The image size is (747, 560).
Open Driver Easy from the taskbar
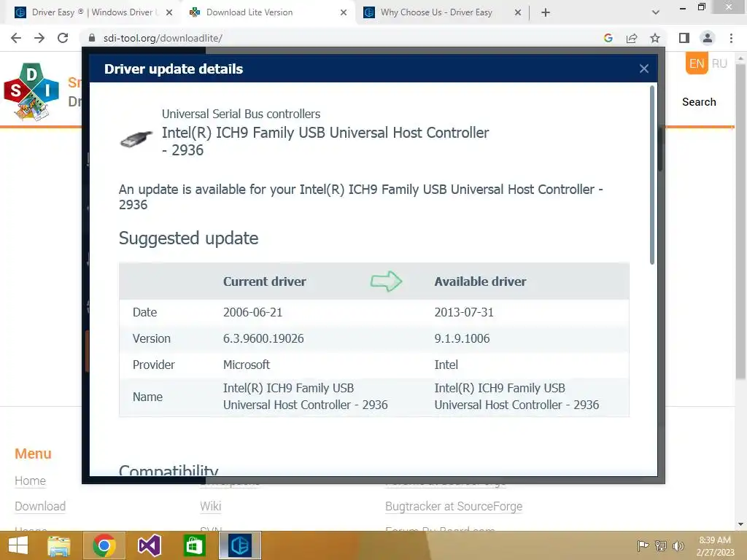[239, 545]
